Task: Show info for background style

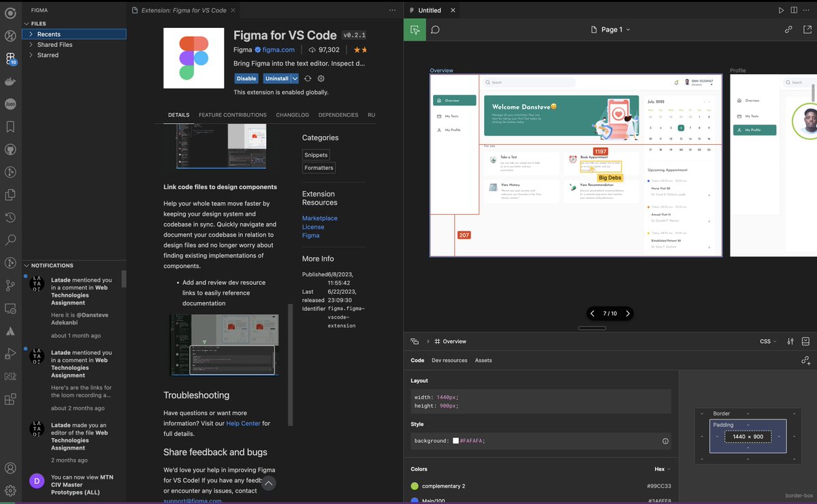Action: 665,441
